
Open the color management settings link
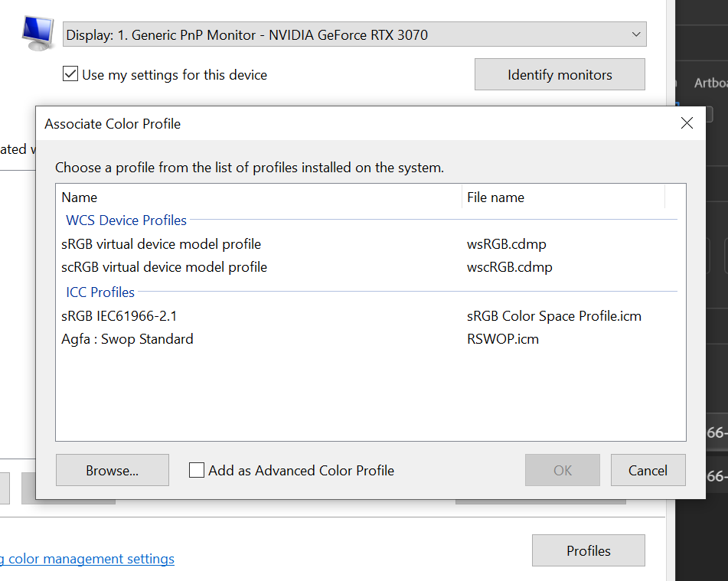pos(87,559)
